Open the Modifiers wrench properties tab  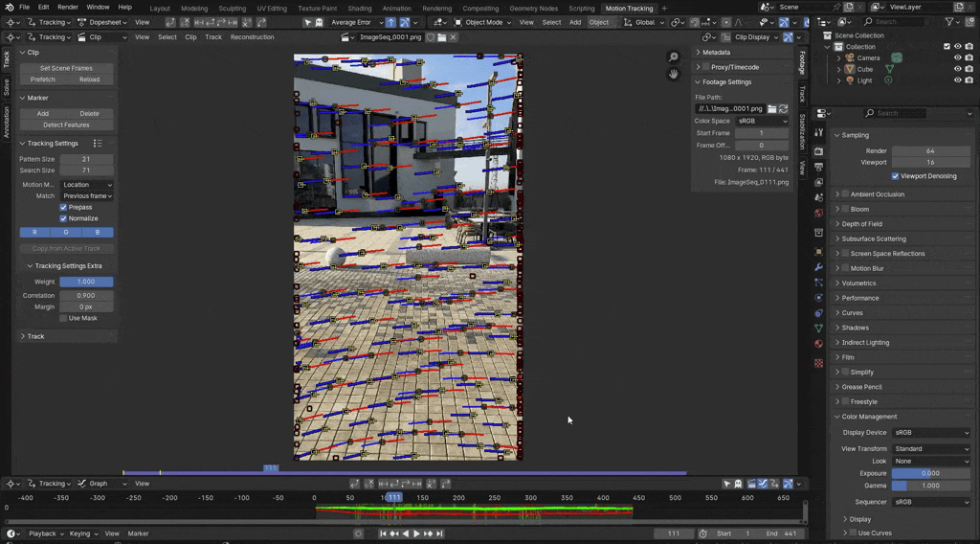pyautogui.click(x=818, y=266)
